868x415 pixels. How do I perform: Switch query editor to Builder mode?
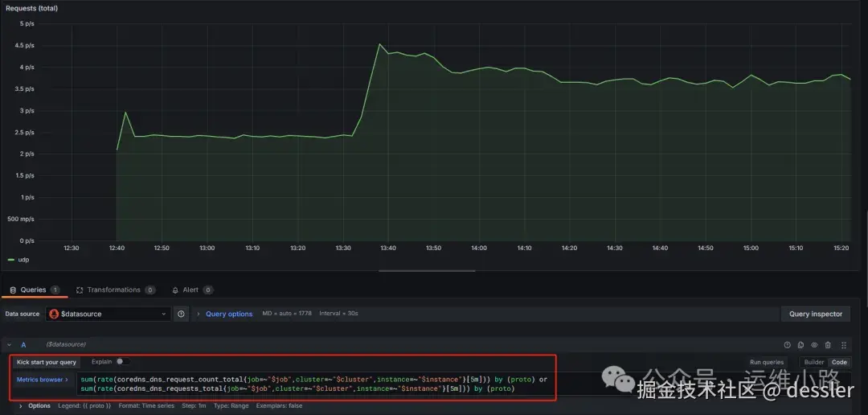point(813,362)
